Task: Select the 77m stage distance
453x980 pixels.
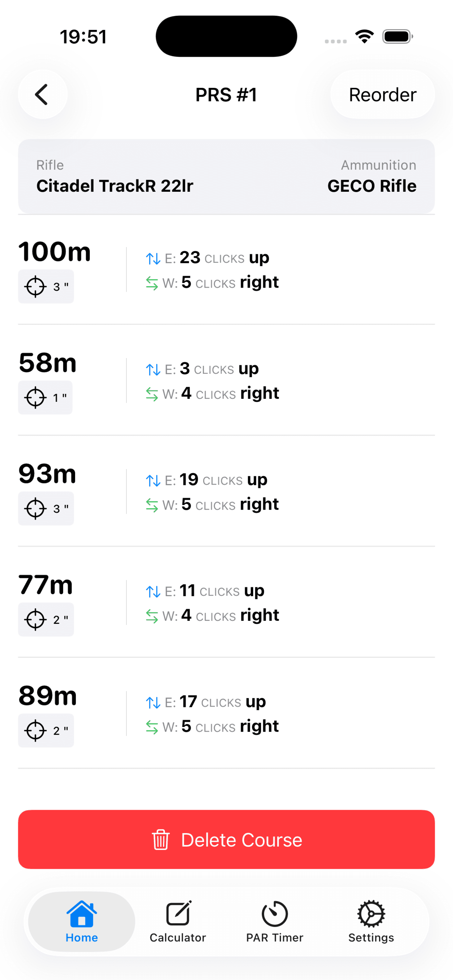Action: point(46,585)
